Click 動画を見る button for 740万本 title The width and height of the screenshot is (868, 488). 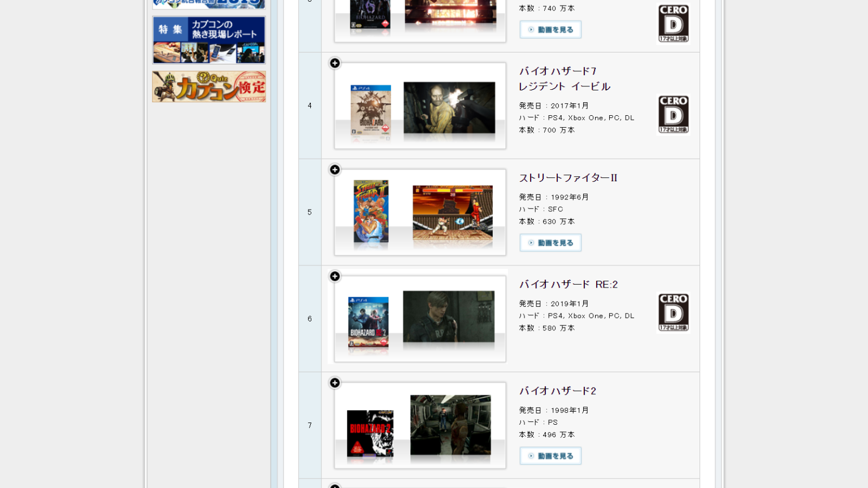click(x=550, y=29)
